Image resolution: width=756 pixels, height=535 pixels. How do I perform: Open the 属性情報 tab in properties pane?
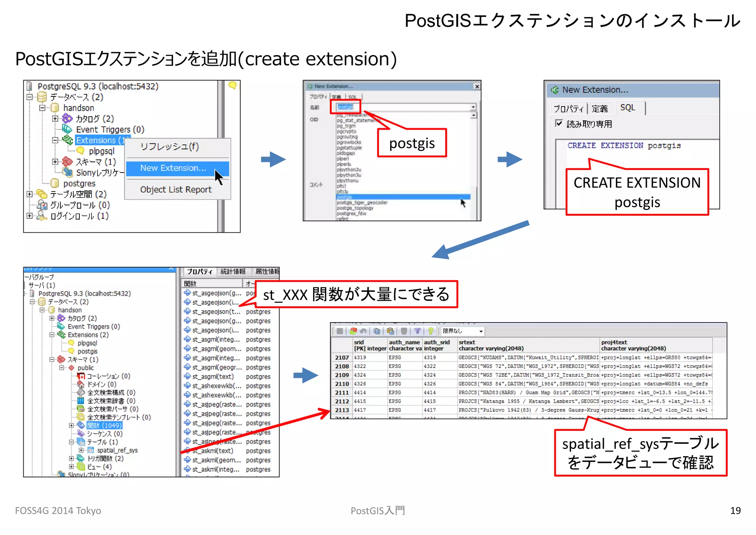pyautogui.click(x=267, y=272)
